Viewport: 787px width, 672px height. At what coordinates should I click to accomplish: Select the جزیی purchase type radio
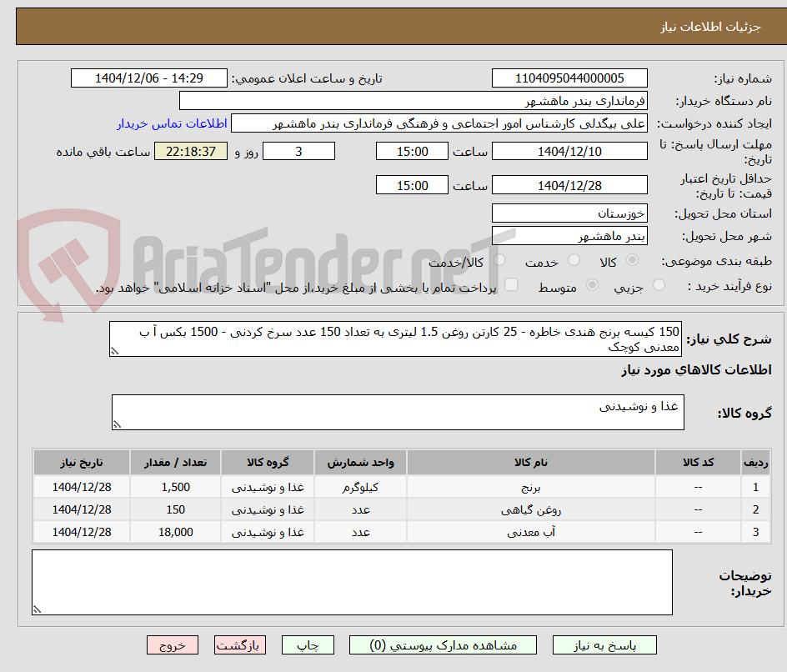[x=659, y=285]
